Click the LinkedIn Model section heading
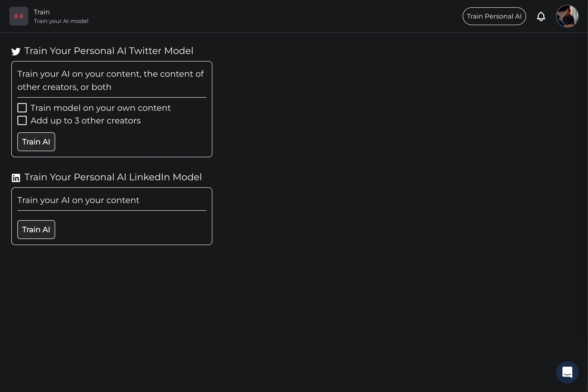588x392 pixels. (x=113, y=177)
